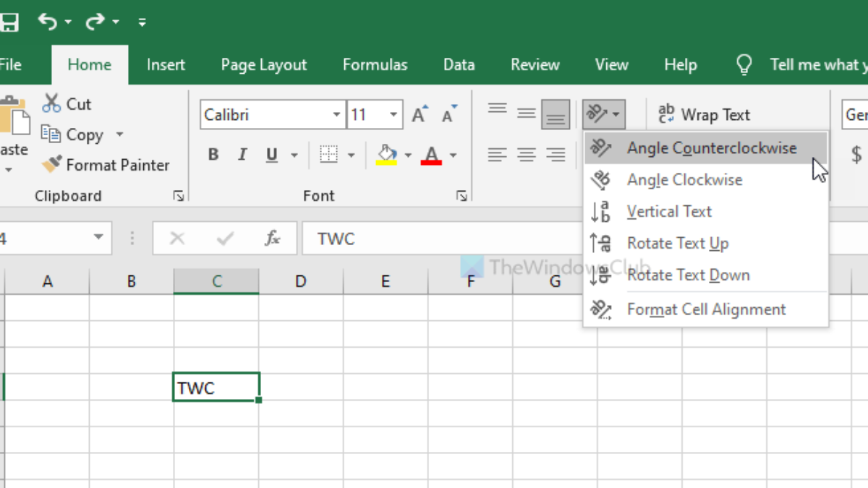Apply Vertical Text orientation
Viewport: 868px width, 488px height.
[669, 211]
